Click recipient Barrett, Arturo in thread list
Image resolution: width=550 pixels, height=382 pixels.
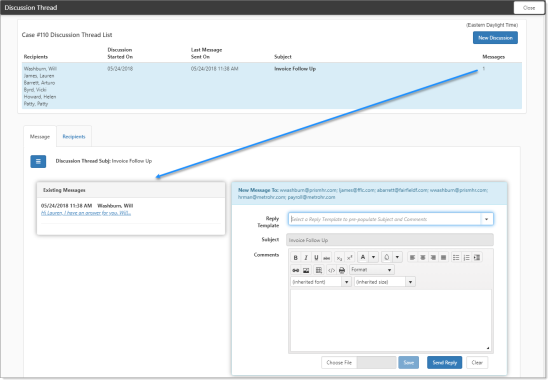click(x=40, y=83)
